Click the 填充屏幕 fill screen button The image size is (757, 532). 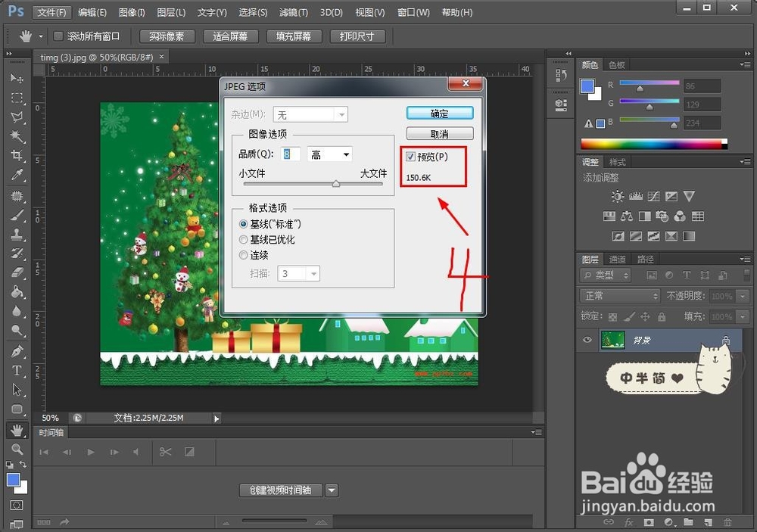click(x=294, y=36)
